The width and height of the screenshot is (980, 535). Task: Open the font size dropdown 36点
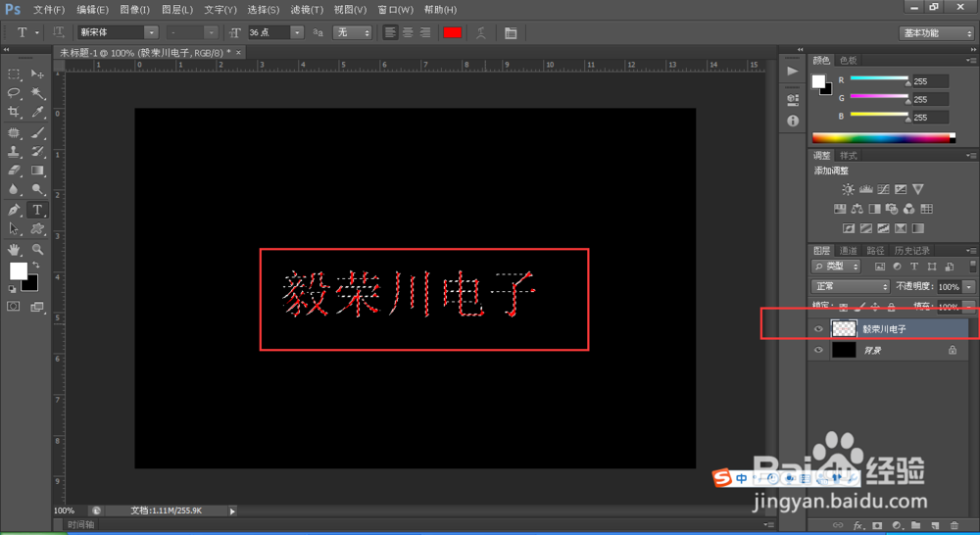point(298,32)
